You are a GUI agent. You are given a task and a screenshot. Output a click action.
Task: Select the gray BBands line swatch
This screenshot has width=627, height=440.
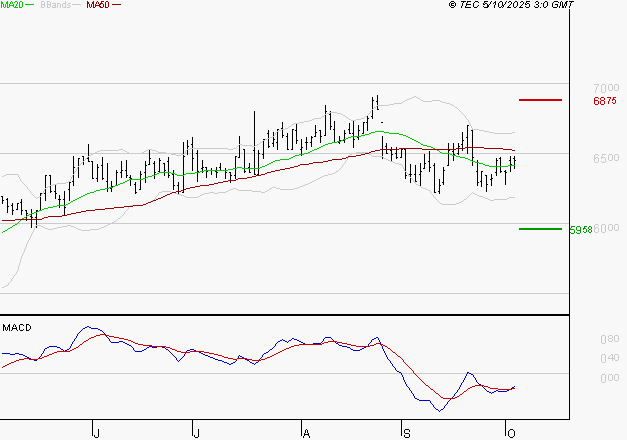pyautogui.click(x=76, y=5)
